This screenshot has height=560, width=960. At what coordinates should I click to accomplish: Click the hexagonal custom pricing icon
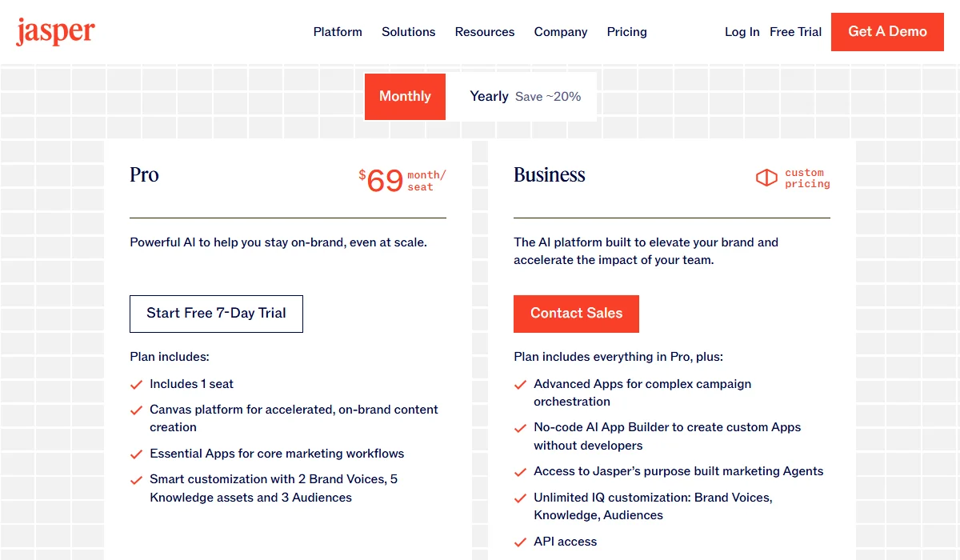(765, 177)
